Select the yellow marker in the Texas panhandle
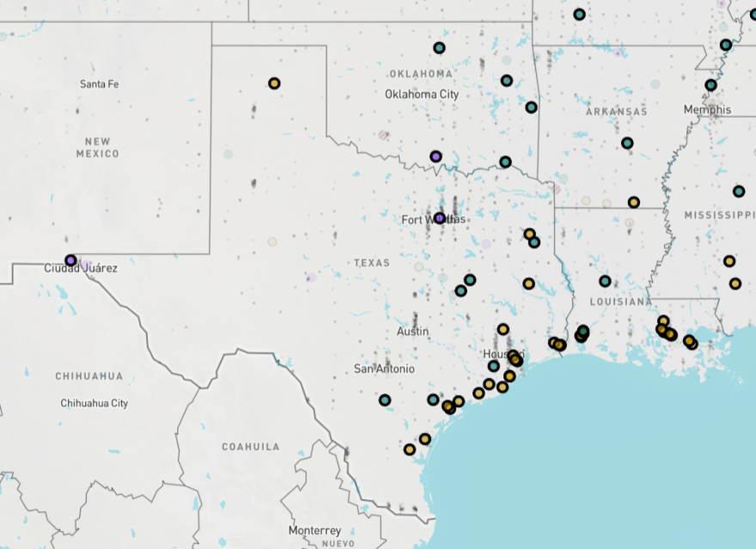The height and width of the screenshot is (549, 756). pos(274,83)
